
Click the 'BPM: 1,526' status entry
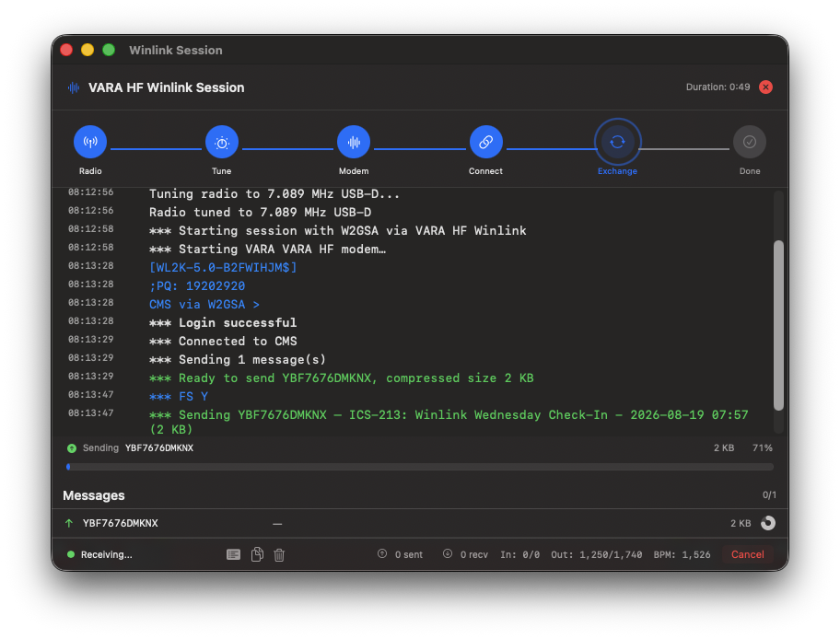[682, 554]
